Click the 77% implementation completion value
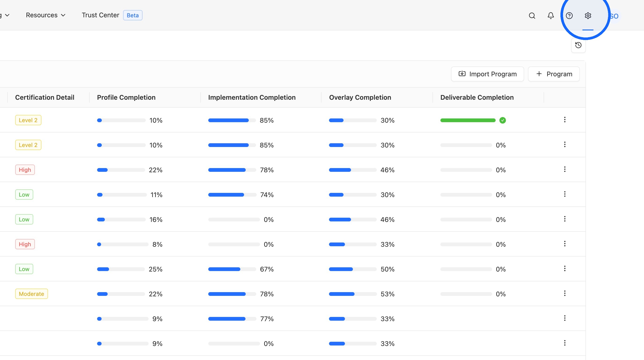The height and width of the screenshot is (360, 644). (x=267, y=319)
